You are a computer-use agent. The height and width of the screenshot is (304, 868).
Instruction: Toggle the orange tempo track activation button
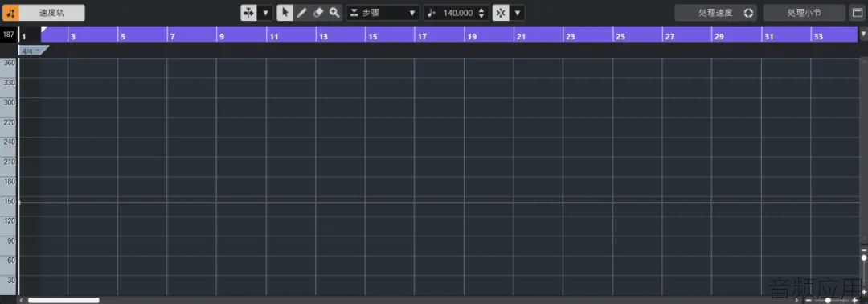(11, 13)
